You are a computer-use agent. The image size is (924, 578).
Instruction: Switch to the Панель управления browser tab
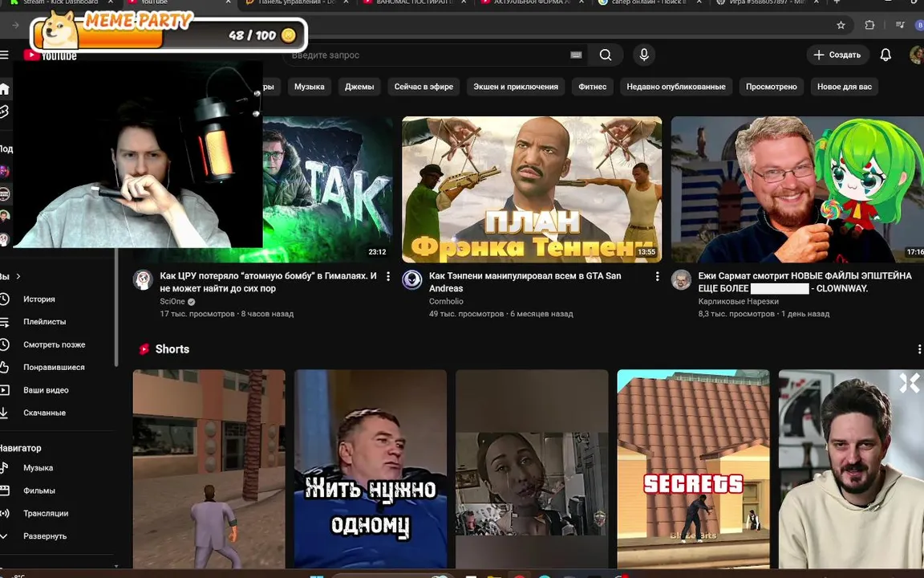click(298, 3)
